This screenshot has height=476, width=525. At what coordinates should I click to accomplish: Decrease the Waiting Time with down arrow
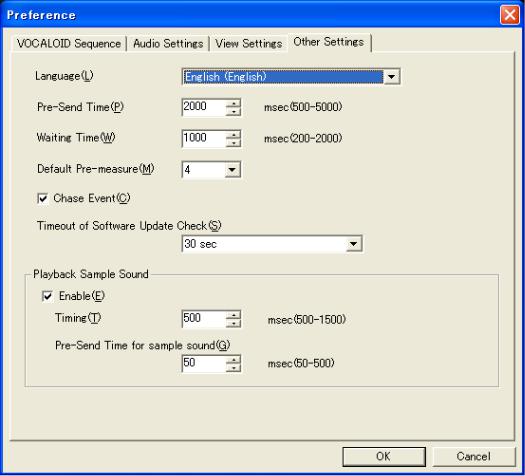pyautogui.click(x=233, y=143)
